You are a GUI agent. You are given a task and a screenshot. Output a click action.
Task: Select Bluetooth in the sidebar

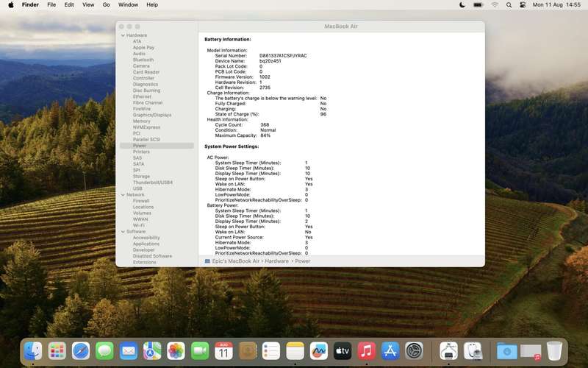point(143,60)
